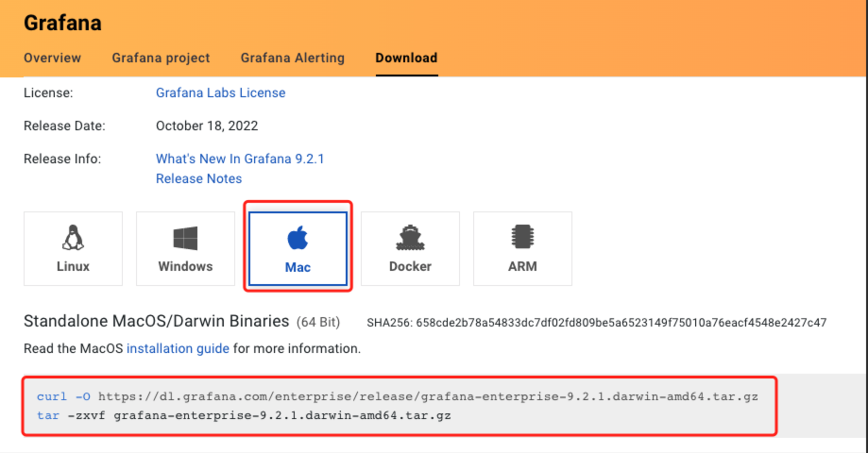Viewport: 868px width, 453px height.
Task: Click the SHA256 checksum text
Action: coord(596,323)
